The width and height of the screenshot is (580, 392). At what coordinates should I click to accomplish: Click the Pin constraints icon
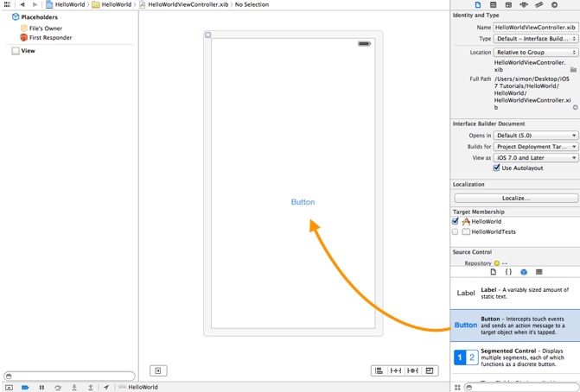396,370
